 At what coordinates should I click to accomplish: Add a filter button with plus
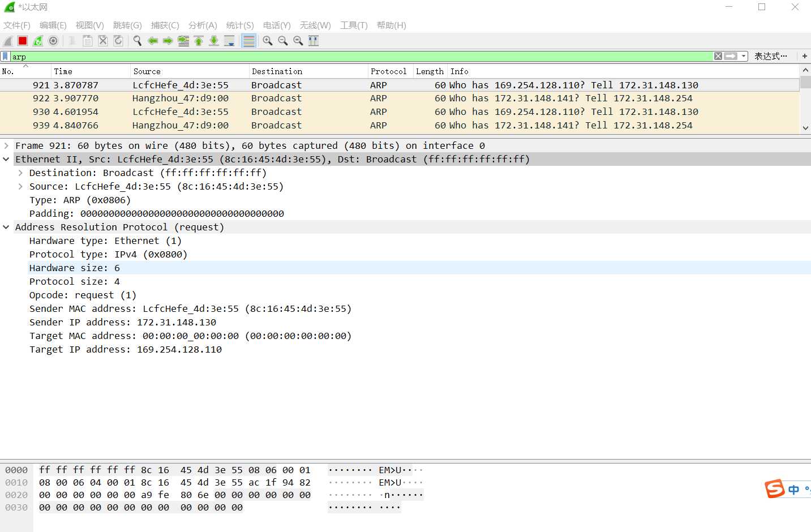tap(804, 56)
